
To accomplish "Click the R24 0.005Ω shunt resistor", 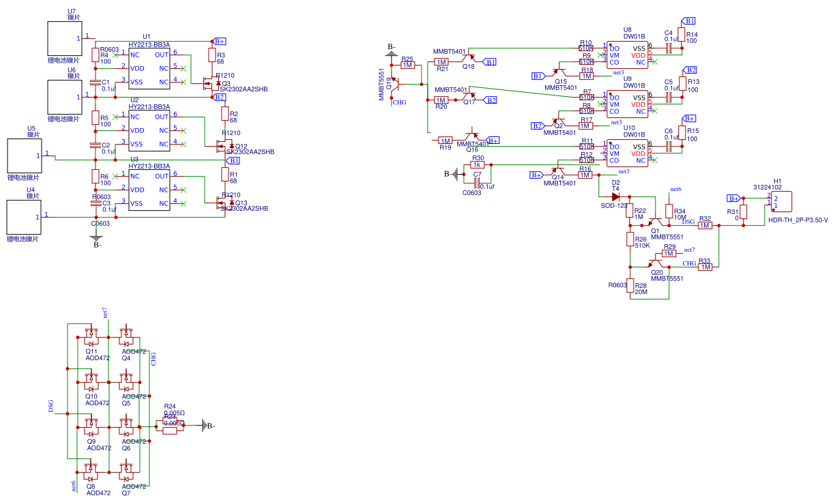I will click(170, 423).
